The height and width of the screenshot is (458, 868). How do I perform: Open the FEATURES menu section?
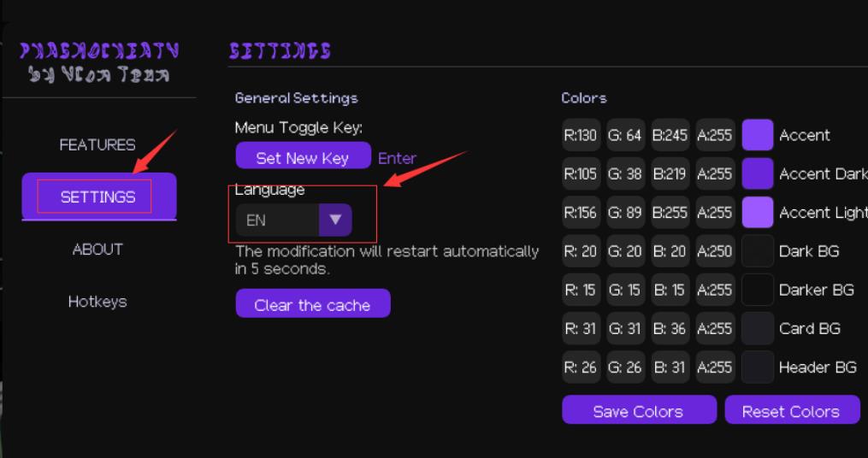coord(97,145)
